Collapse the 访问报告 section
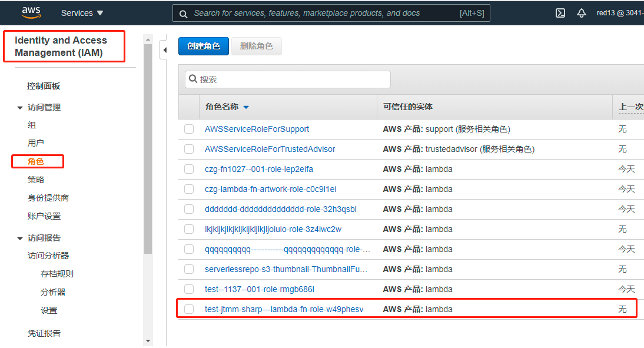The width and height of the screenshot is (644, 348). 19,238
